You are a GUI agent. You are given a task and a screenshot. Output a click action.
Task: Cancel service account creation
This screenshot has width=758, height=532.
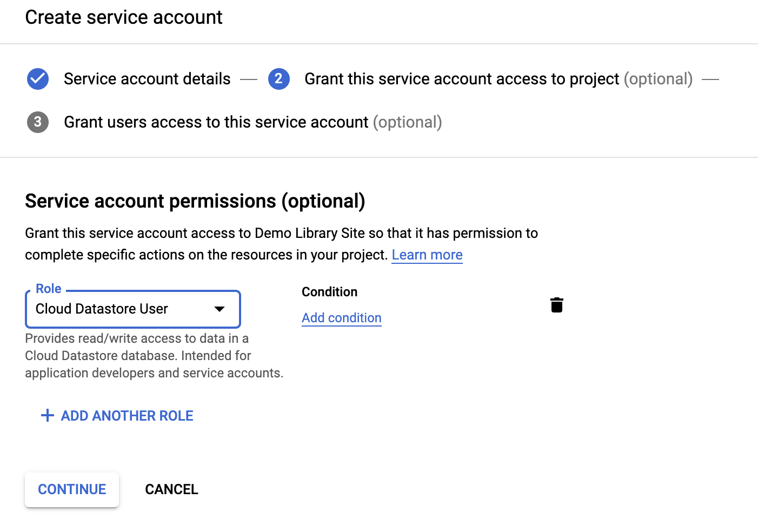pos(171,490)
